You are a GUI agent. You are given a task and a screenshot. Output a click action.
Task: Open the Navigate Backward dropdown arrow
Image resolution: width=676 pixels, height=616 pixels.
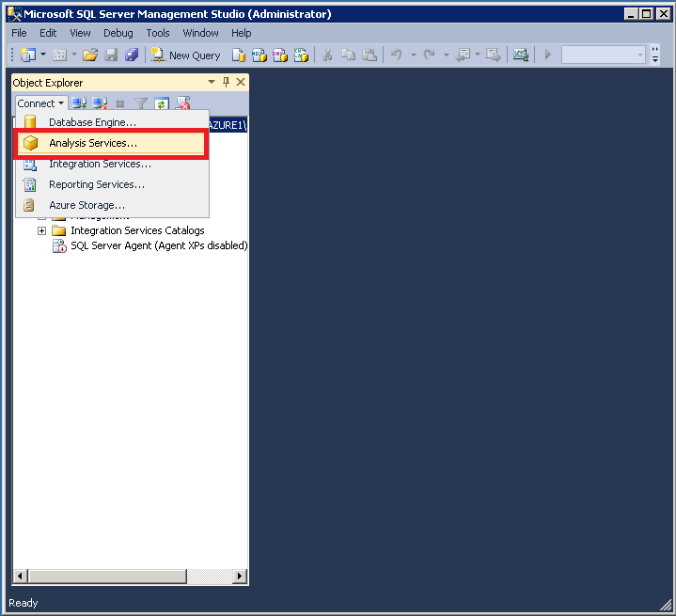pyautogui.click(x=478, y=55)
